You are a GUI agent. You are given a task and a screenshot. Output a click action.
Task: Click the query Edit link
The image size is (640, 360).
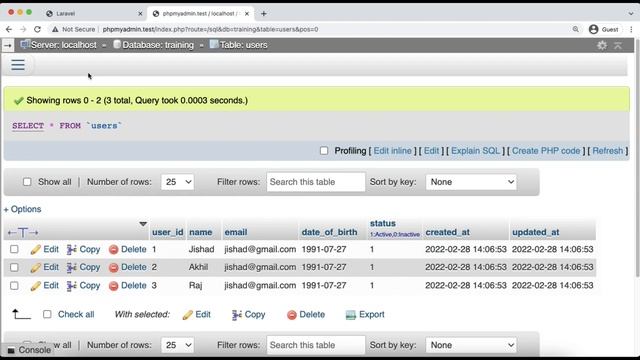(431, 151)
